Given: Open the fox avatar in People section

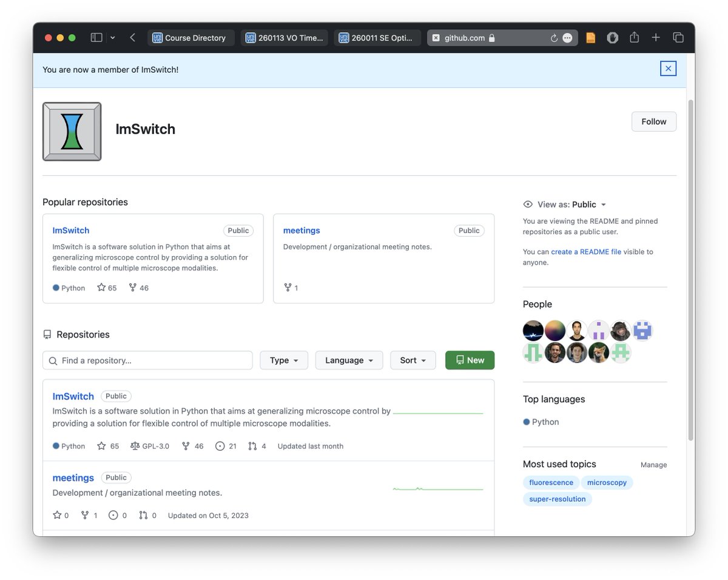Looking at the screenshot, I should click(599, 352).
